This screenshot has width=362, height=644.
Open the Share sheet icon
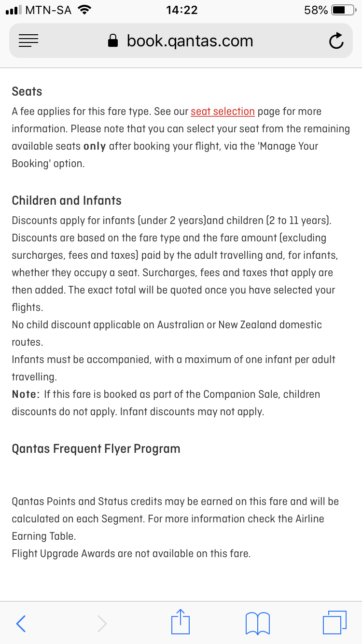pos(181,622)
